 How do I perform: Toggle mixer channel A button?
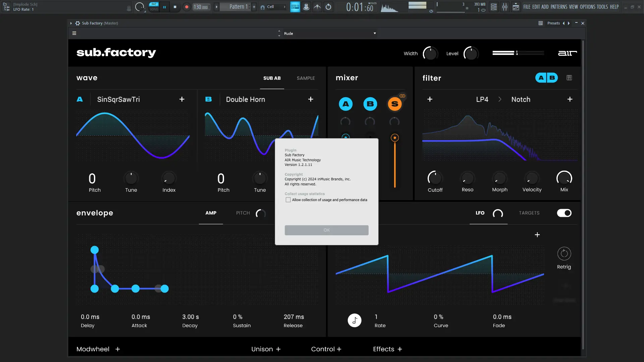pos(345,104)
